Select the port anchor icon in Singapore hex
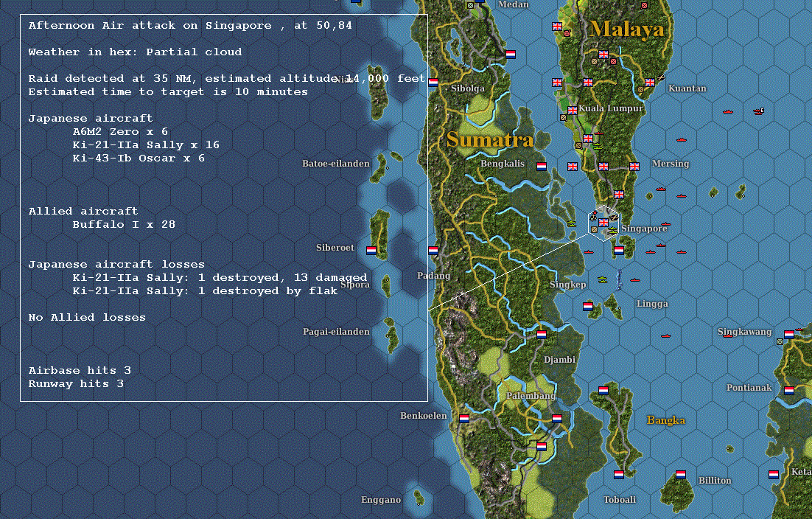This screenshot has width=812, height=519. (x=593, y=217)
